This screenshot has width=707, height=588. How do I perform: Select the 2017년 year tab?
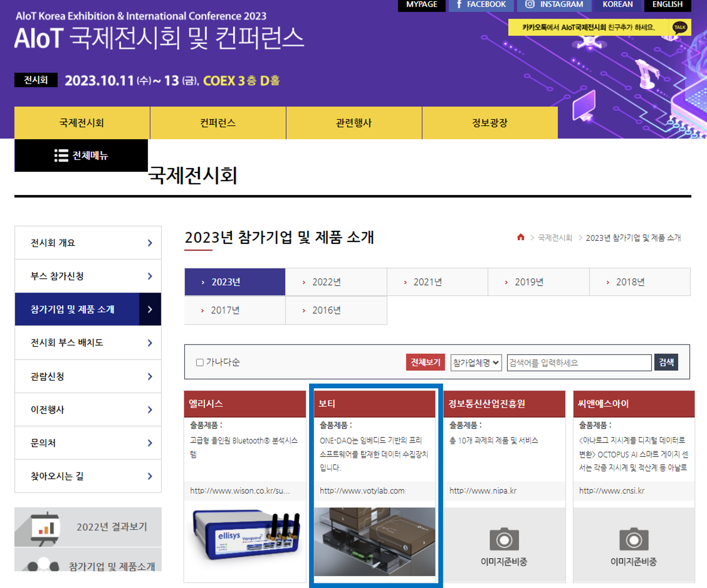(235, 310)
